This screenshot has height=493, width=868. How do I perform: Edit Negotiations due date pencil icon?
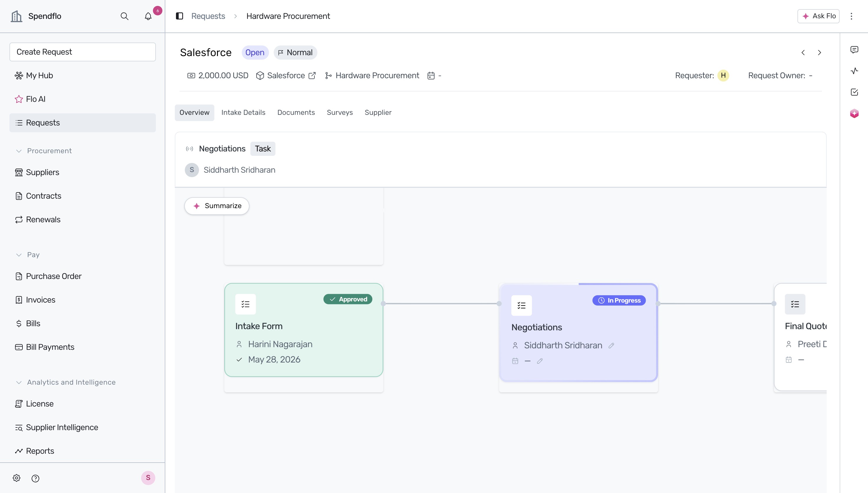(x=540, y=361)
